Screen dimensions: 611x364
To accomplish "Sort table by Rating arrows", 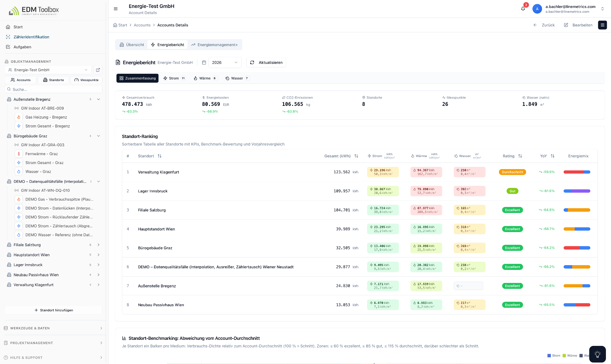I will tap(520, 156).
